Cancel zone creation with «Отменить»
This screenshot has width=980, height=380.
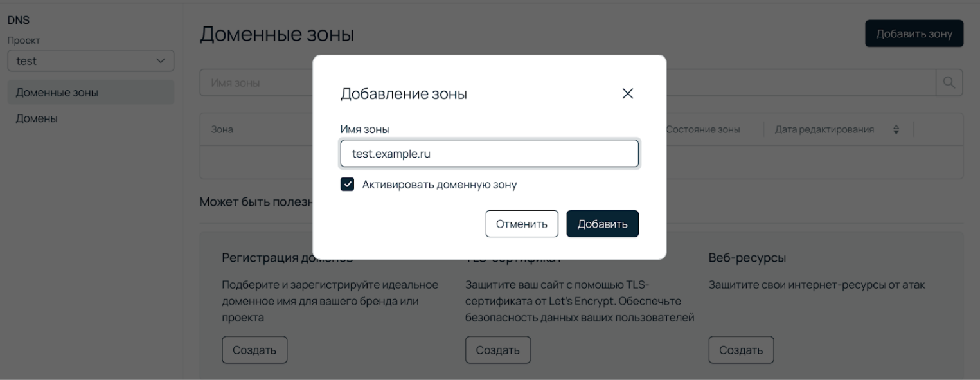point(522,223)
